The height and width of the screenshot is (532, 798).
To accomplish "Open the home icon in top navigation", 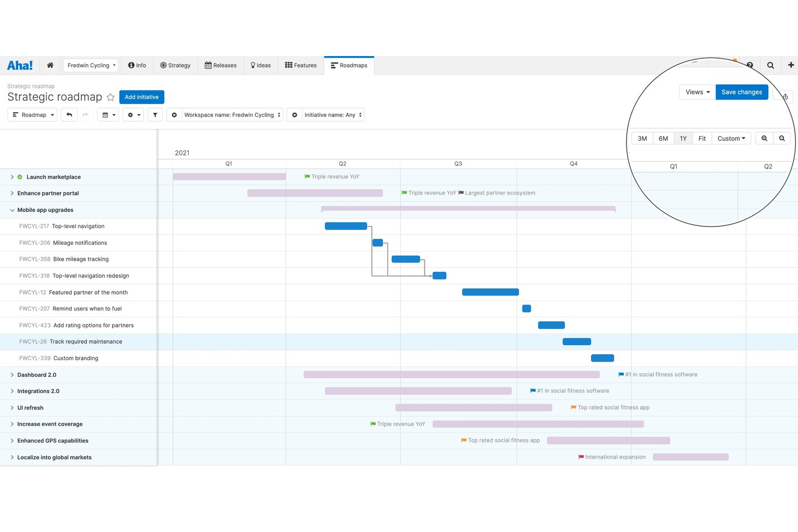I will tap(50, 65).
